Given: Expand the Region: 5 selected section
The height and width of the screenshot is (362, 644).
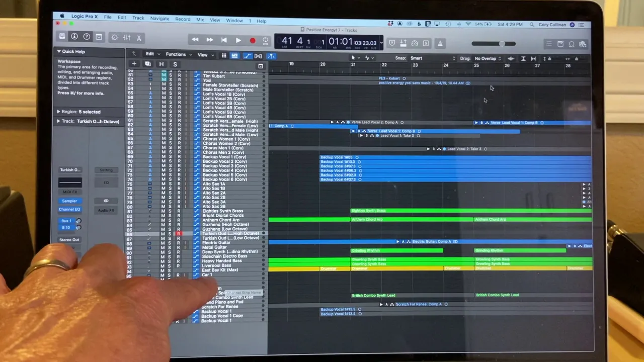Looking at the screenshot, I should 58,112.
